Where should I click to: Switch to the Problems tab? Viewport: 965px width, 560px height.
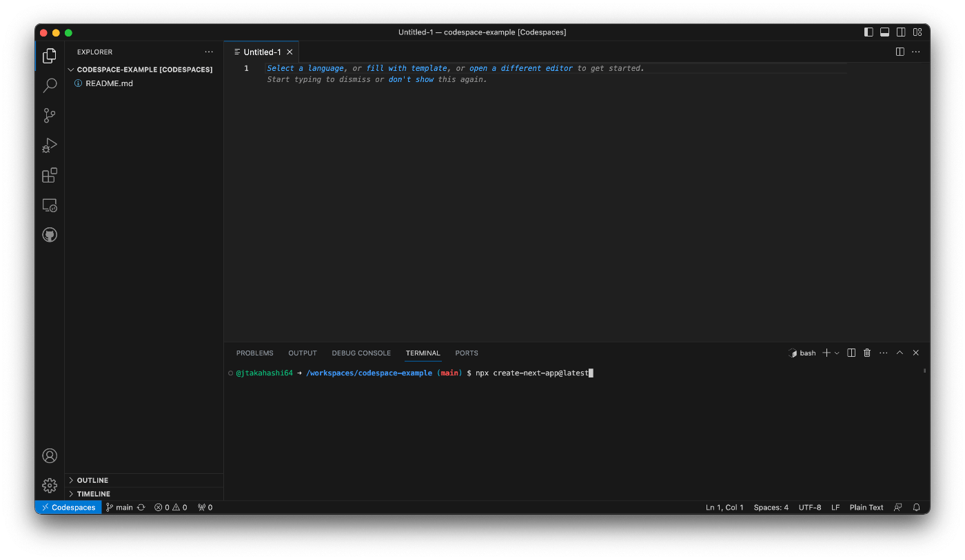tap(255, 353)
